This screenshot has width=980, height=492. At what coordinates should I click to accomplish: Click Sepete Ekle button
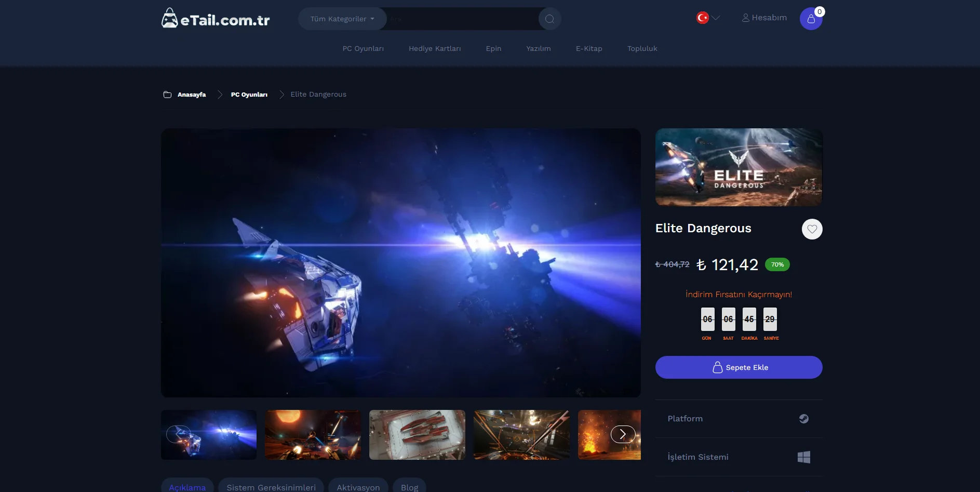(x=739, y=367)
